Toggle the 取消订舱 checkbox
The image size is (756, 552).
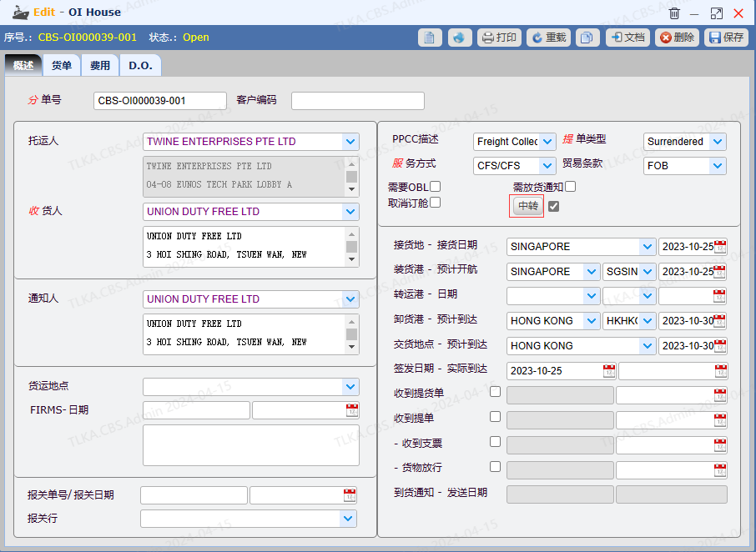pyautogui.click(x=436, y=203)
